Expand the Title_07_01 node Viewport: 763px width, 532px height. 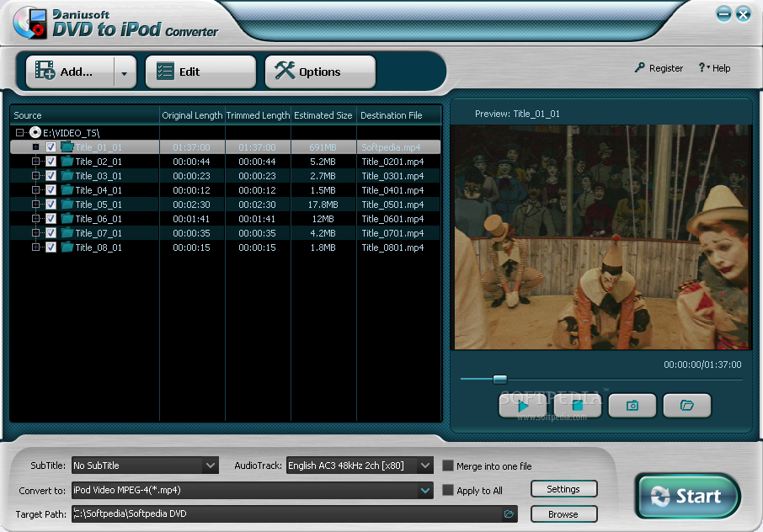click(x=35, y=233)
